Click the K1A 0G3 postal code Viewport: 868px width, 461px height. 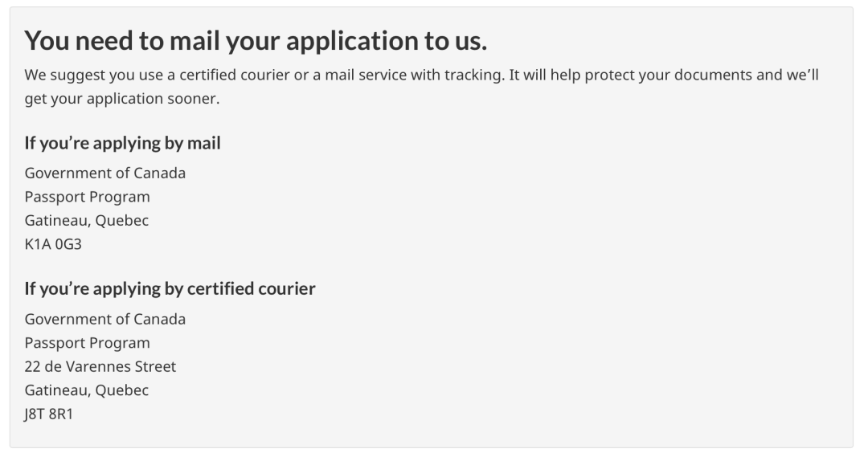(53, 244)
